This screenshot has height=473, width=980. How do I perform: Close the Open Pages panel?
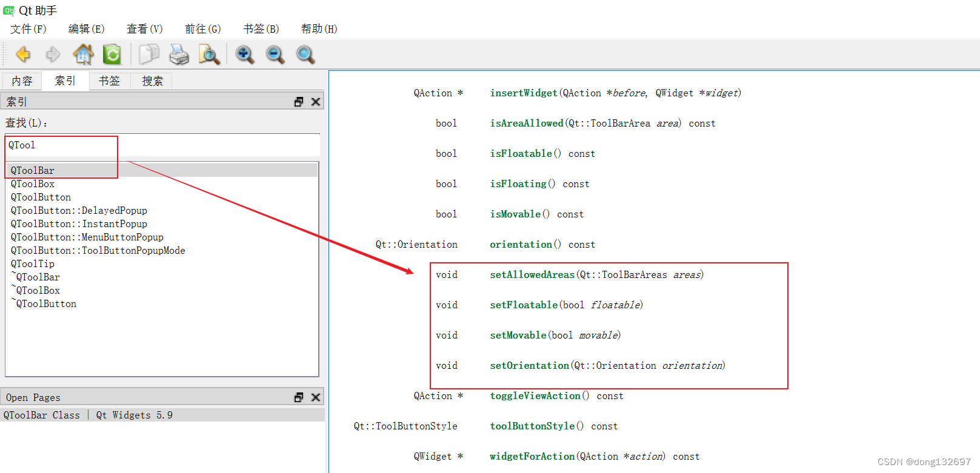(316, 397)
